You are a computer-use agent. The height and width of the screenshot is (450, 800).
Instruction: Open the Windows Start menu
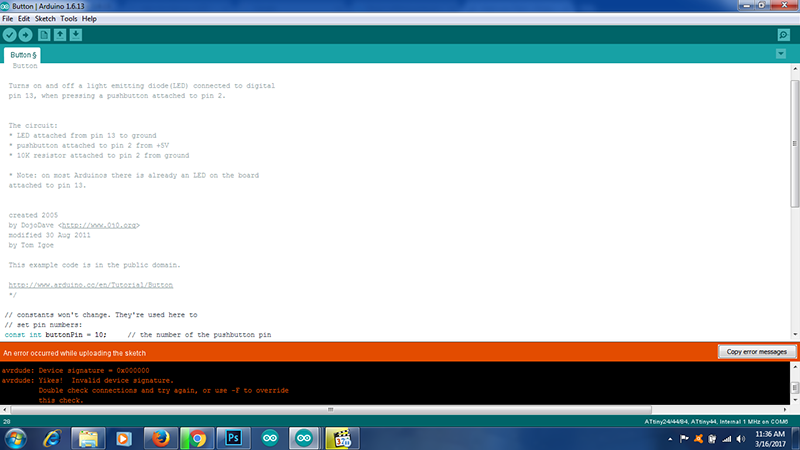pyautogui.click(x=15, y=439)
